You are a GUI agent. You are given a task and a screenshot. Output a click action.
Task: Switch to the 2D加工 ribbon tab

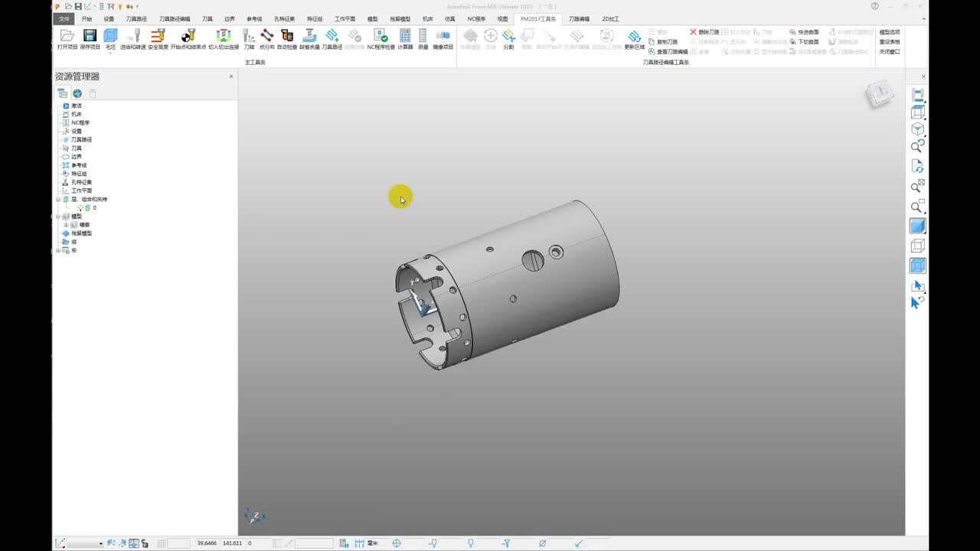(x=610, y=18)
